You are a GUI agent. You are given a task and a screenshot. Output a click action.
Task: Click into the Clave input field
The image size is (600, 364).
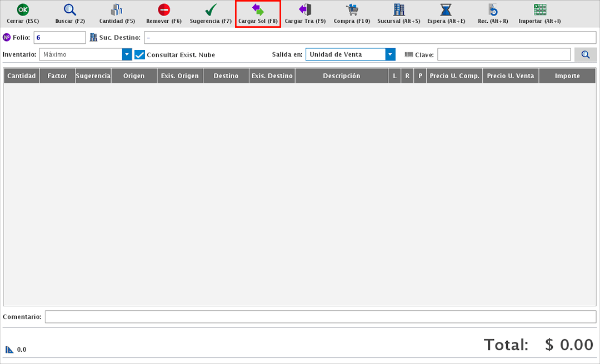(x=504, y=54)
